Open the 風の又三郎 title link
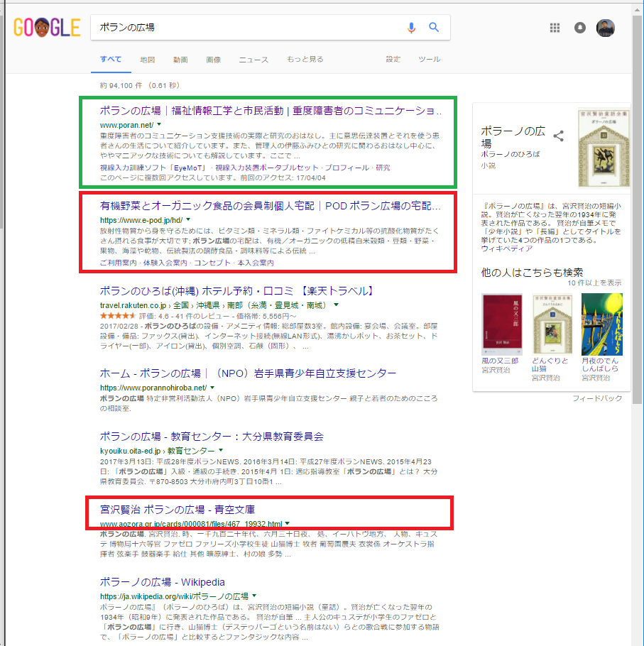 [500, 361]
